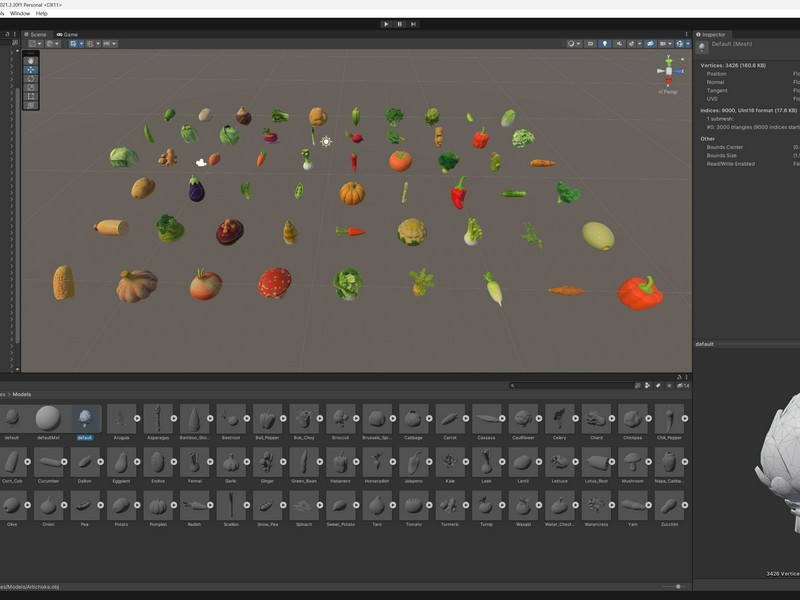This screenshot has height=600, width=800.
Task: Click the blue Z axis gizmo cone
Action: pyautogui.click(x=678, y=71)
